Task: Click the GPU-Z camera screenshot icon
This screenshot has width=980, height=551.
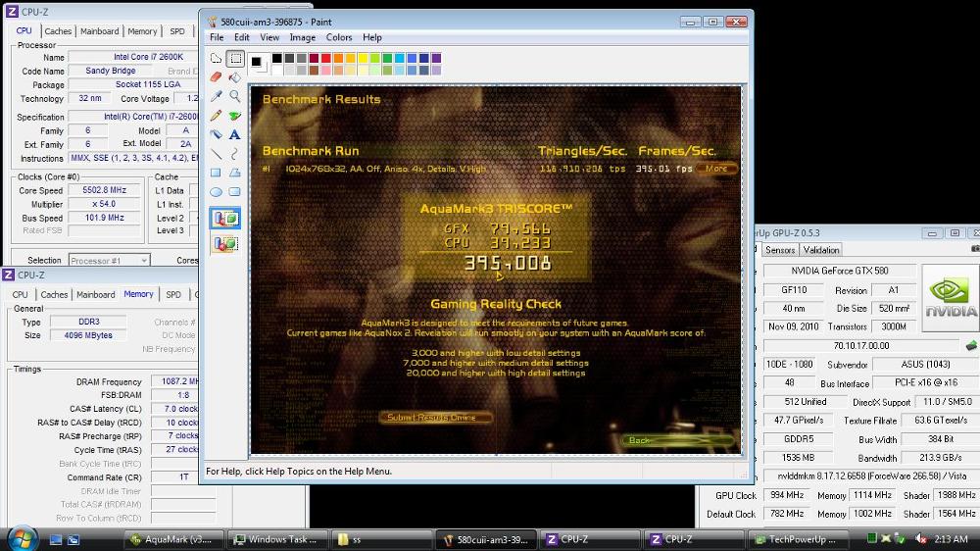Action: tap(975, 249)
